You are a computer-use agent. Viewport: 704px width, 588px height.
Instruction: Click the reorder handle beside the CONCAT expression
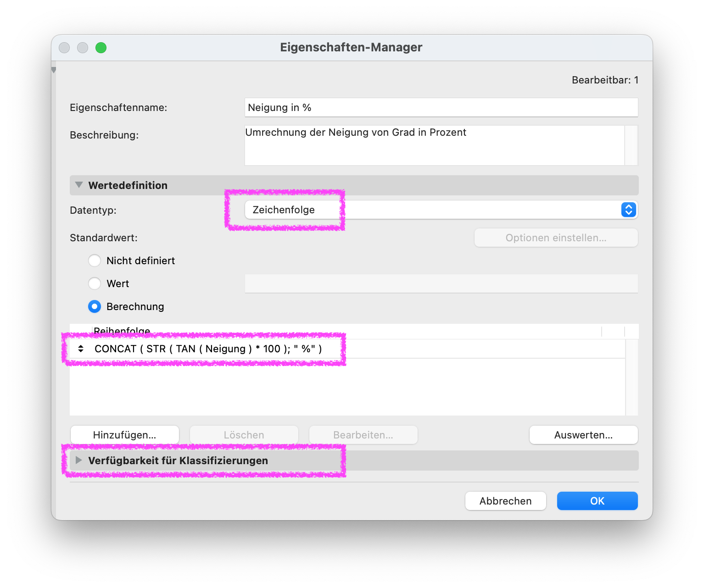coord(81,349)
